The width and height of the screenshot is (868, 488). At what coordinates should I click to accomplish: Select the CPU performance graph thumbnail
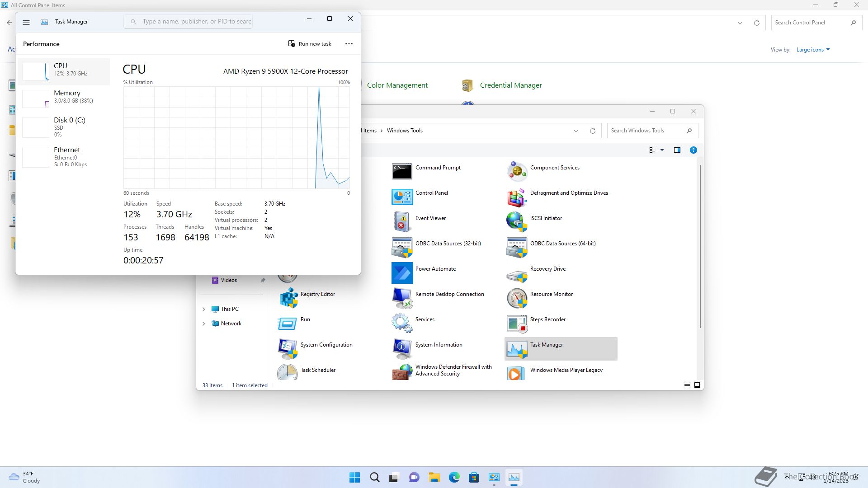(x=36, y=72)
